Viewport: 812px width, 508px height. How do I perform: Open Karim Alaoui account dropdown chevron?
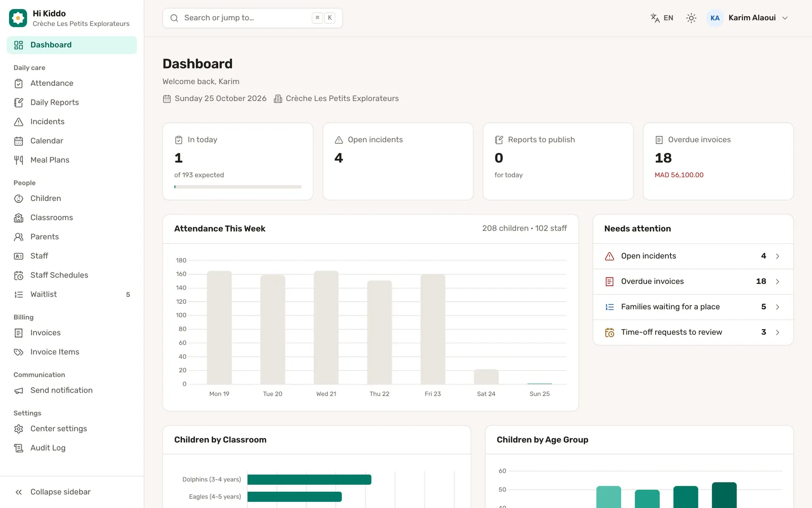pyautogui.click(x=785, y=18)
